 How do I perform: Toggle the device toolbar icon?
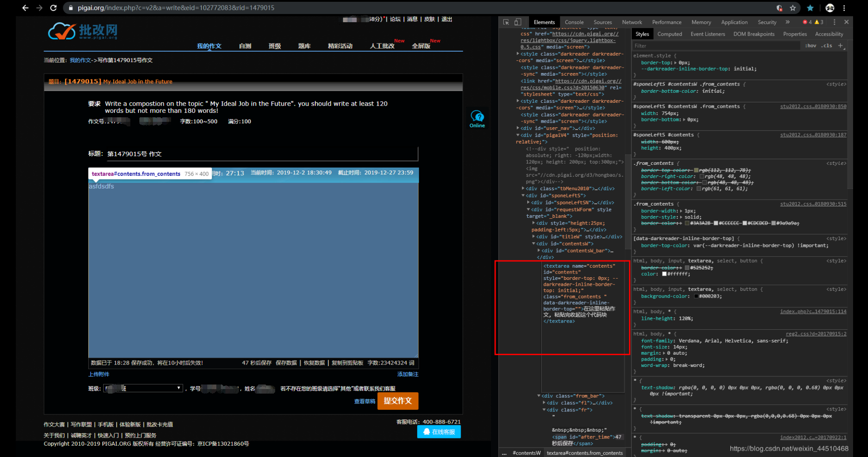tap(518, 22)
